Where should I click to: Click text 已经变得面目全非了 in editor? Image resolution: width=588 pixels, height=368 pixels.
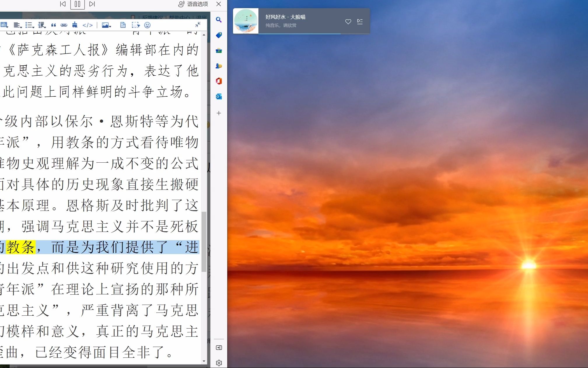101,352
